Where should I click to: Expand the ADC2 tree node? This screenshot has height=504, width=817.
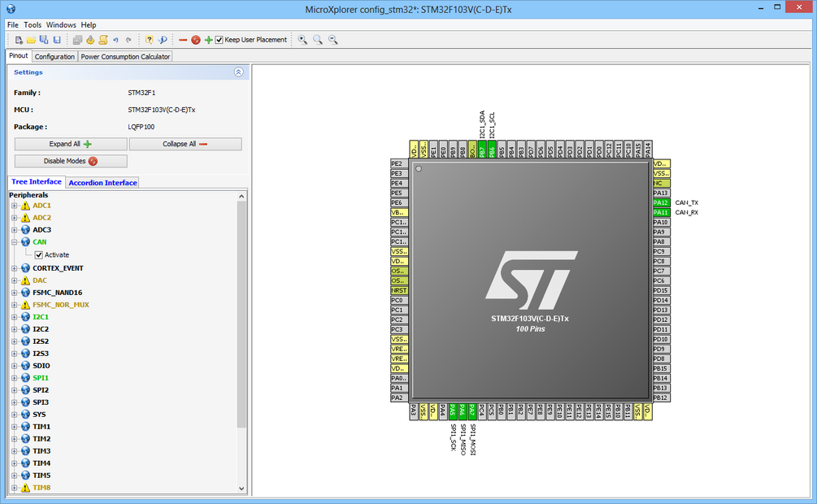pyautogui.click(x=15, y=218)
